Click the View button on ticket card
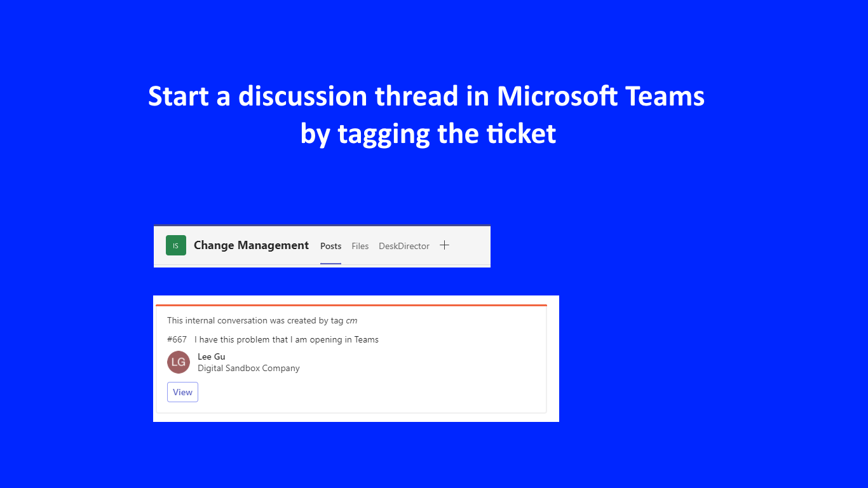The image size is (868, 488). coord(182,392)
